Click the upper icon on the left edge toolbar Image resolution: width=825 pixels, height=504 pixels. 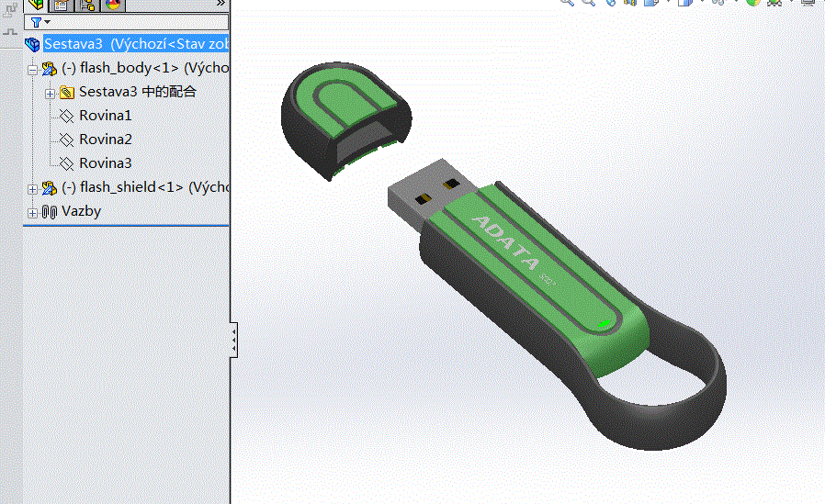coord(10,10)
